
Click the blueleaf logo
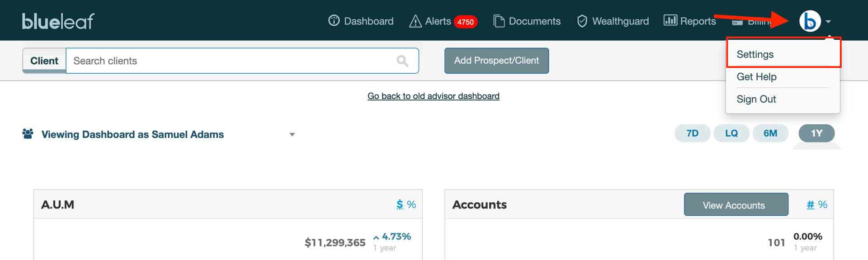point(58,21)
